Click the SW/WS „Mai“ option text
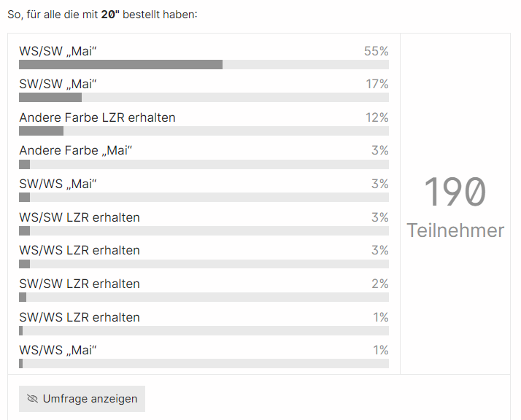Viewport: 521px width, 420px height. tap(58, 184)
